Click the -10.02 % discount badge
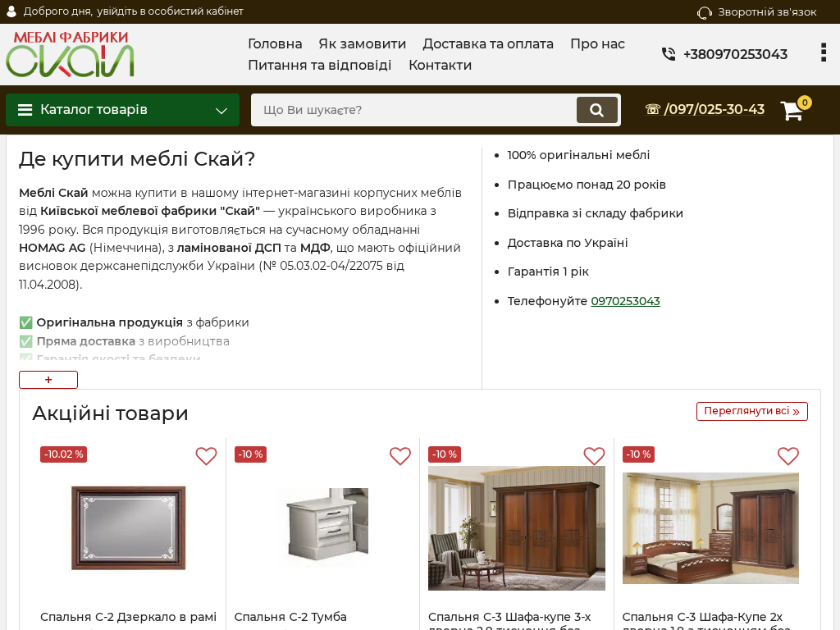Viewport: 840px width, 630px height. pyautogui.click(x=64, y=454)
